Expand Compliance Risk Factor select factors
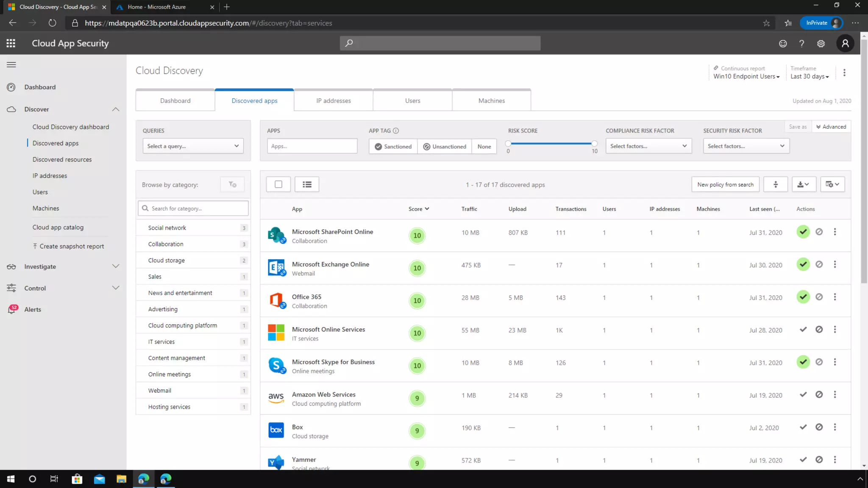 point(648,146)
